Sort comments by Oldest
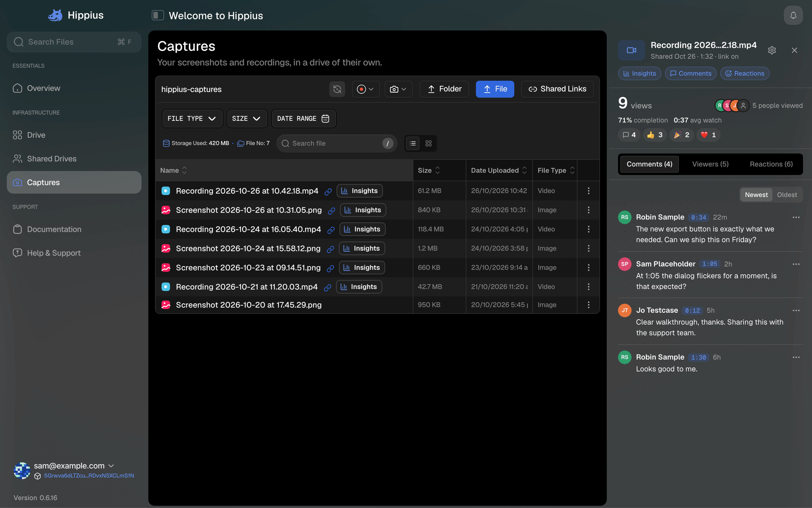This screenshot has width=812, height=508. [787, 195]
